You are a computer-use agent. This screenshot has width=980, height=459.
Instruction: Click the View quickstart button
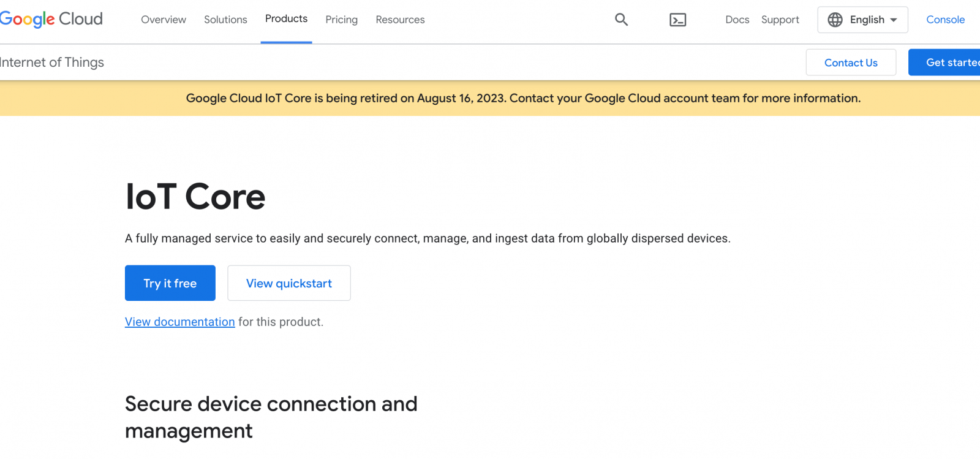pyautogui.click(x=289, y=283)
